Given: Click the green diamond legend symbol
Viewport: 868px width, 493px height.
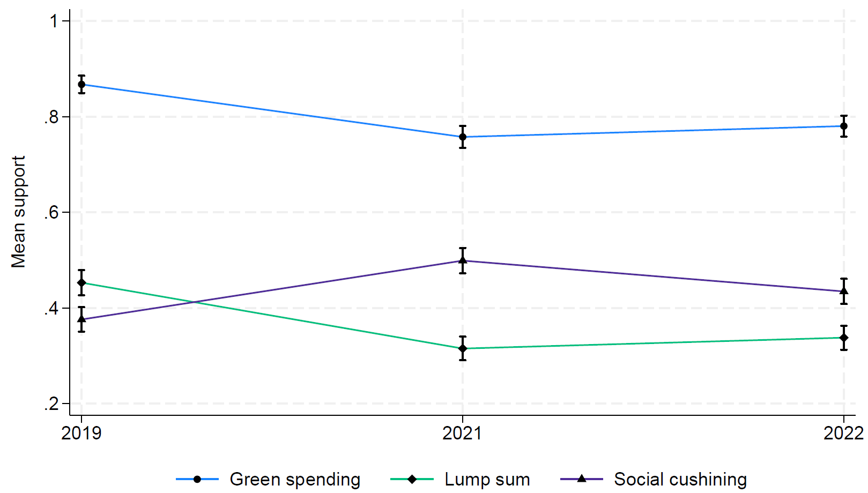Looking at the screenshot, I should 412,479.
